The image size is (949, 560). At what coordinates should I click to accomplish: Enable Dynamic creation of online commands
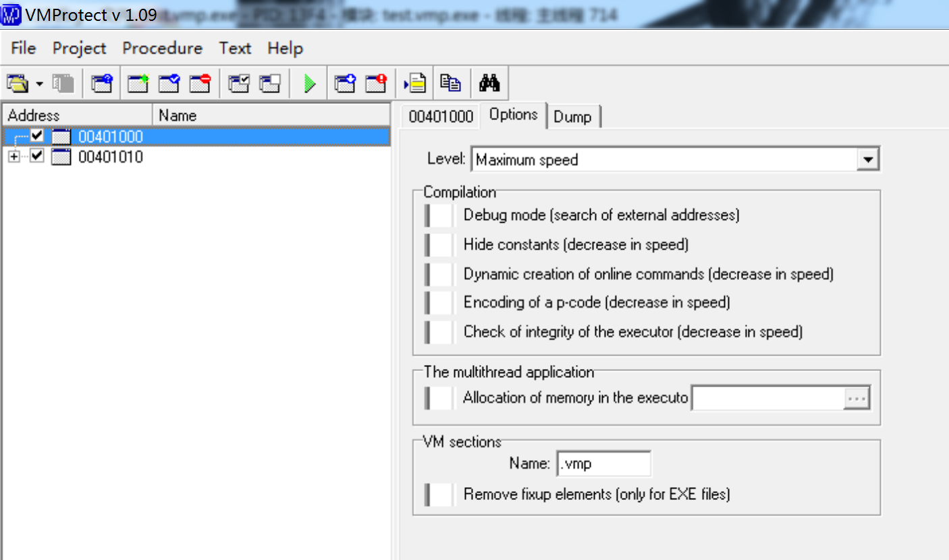coord(439,275)
